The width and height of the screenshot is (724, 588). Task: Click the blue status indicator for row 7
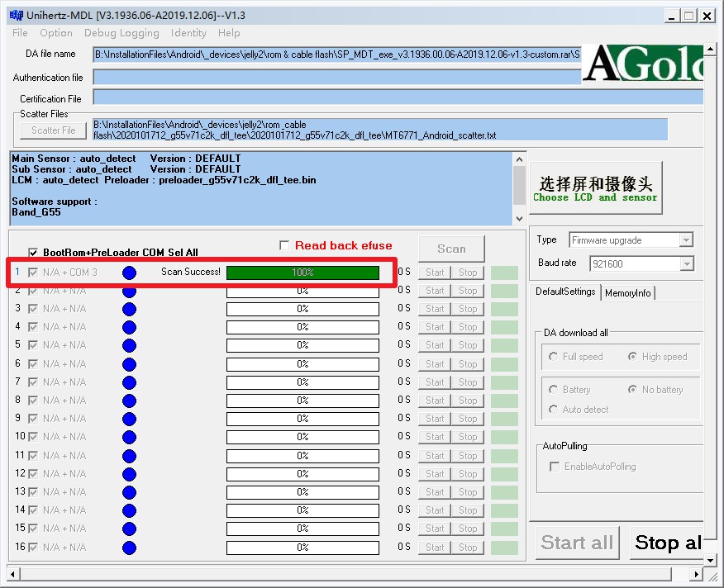[129, 382]
